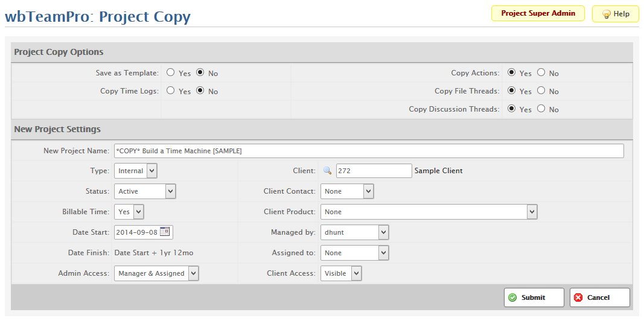The height and width of the screenshot is (321, 644).
Task: Open the Assigned to dropdown
Action: [x=354, y=253]
